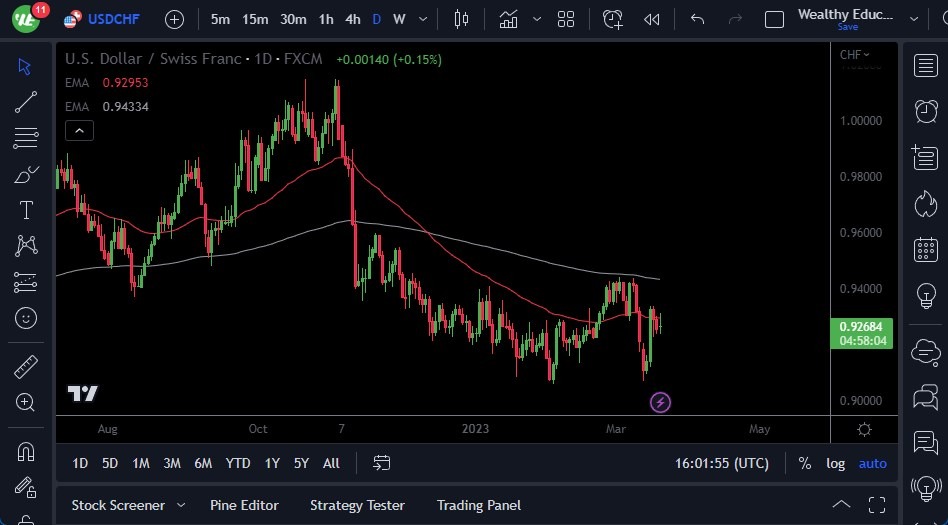Open the Fibonacci retracement tool
The width and height of the screenshot is (948, 525).
[26, 138]
